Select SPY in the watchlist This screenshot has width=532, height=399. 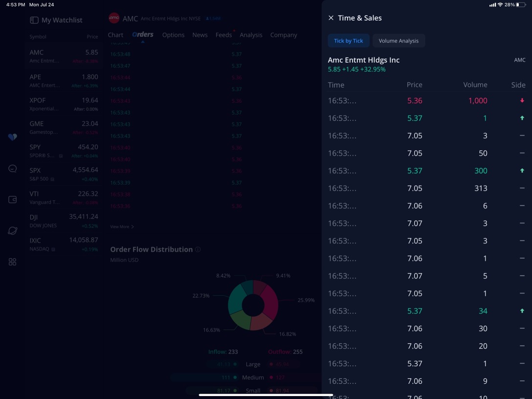click(x=64, y=151)
